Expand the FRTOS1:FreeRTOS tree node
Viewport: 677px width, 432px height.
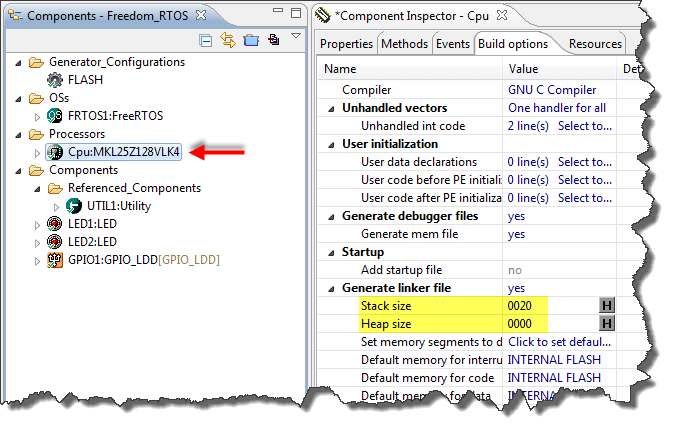tap(37, 117)
